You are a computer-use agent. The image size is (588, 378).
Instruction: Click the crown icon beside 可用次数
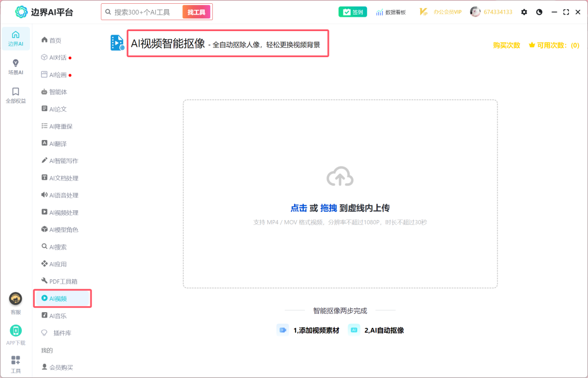531,45
